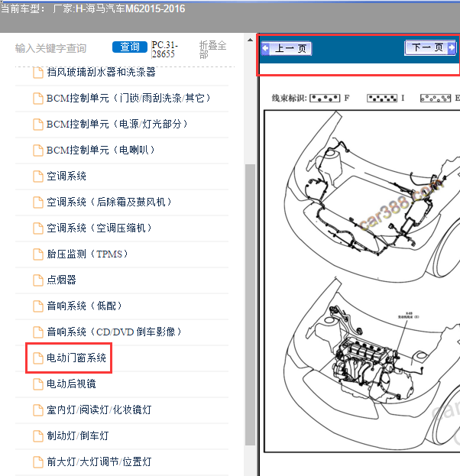Open 电动后视镜 entry

71,384
